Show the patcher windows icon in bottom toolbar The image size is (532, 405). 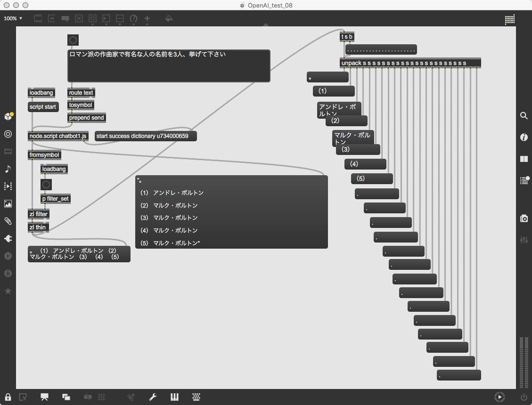coord(66,397)
